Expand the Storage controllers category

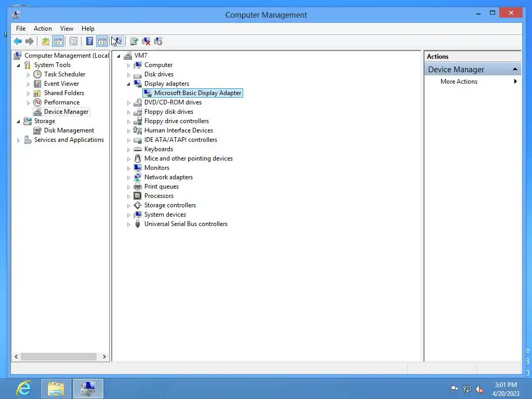point(129,206)
